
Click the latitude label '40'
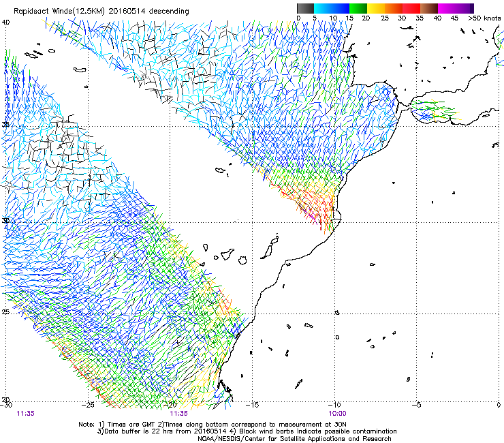click(5, 22)
